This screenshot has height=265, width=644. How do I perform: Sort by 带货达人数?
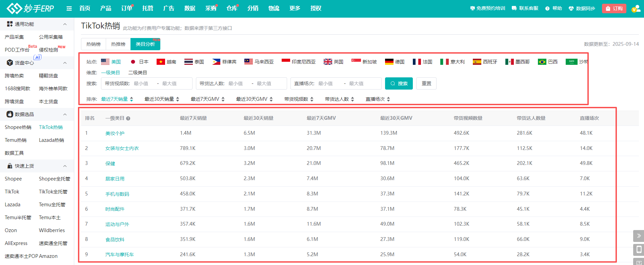tap(340, 99)
